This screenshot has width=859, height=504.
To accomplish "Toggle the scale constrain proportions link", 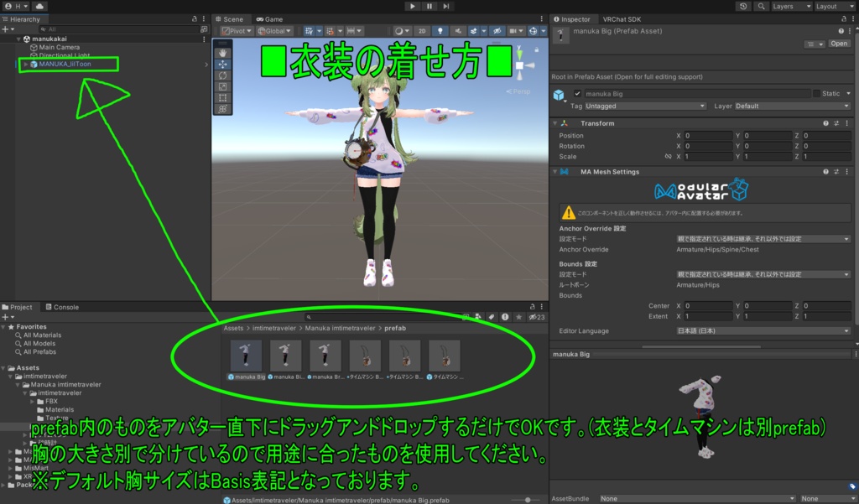I will [x=668, y=157].
